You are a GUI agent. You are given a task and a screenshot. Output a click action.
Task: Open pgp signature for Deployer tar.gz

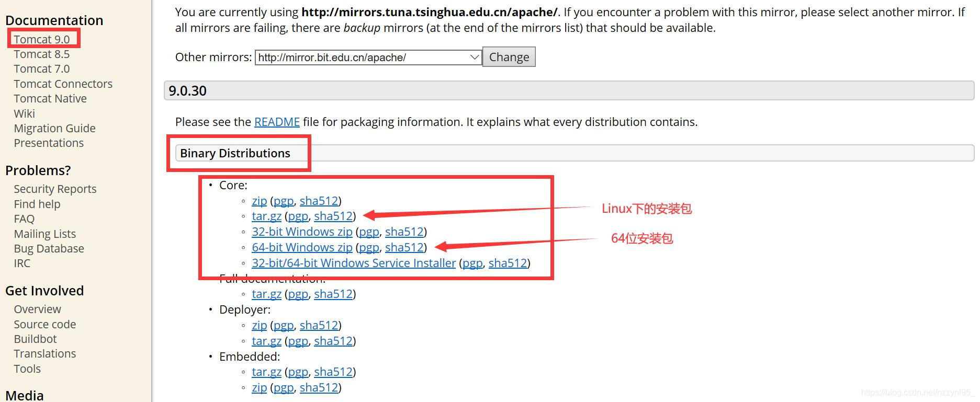298,341
